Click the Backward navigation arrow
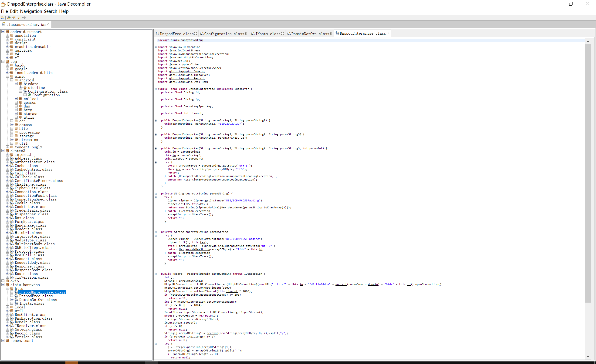Screen dimensions: 596x364 pyautogui.click(x=19, y=18)
